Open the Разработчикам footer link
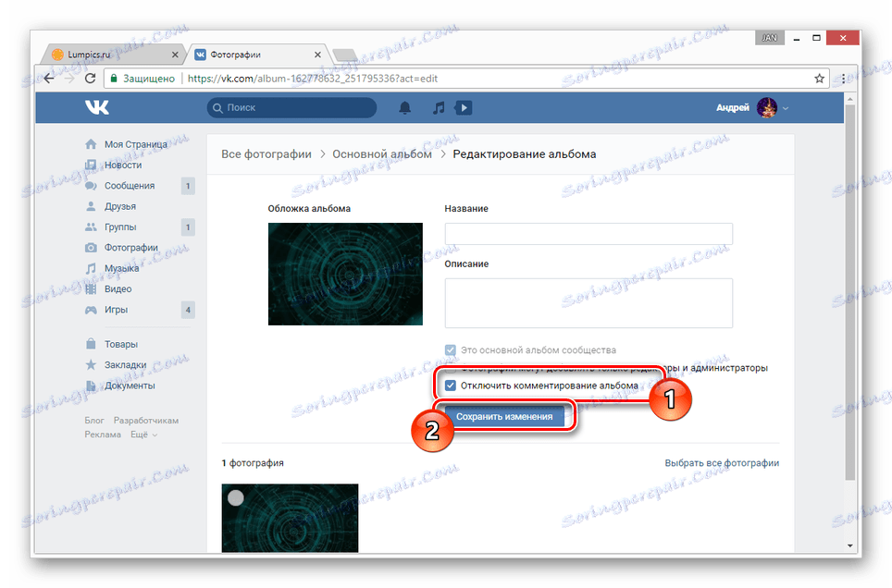This screenshot has height=588, width=892. click(x=146, y=421)
